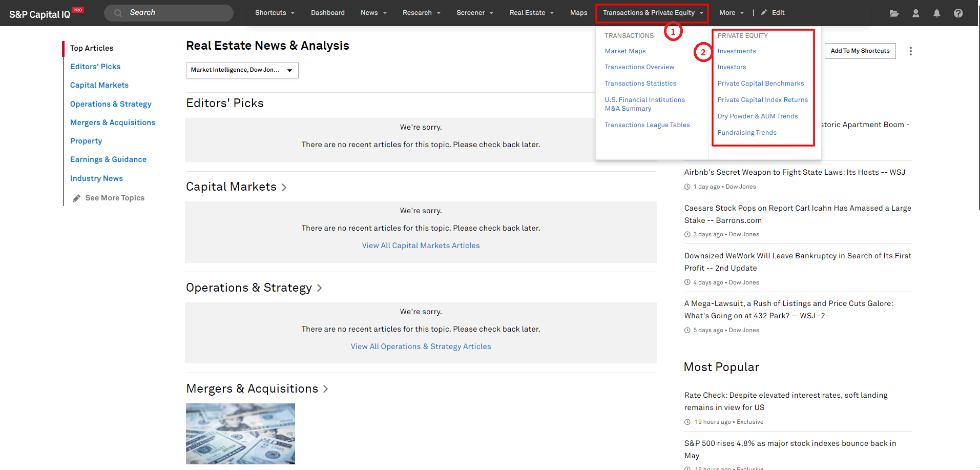The height and width of the screenshot is (470, 980).
Task: Go to Industry News in sidebar
Action: 96,178
